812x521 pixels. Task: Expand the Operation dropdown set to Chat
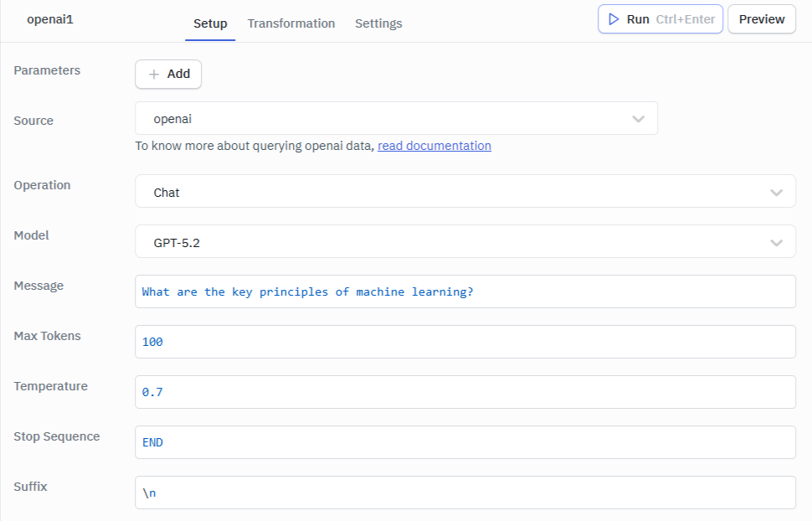point(465,192)
